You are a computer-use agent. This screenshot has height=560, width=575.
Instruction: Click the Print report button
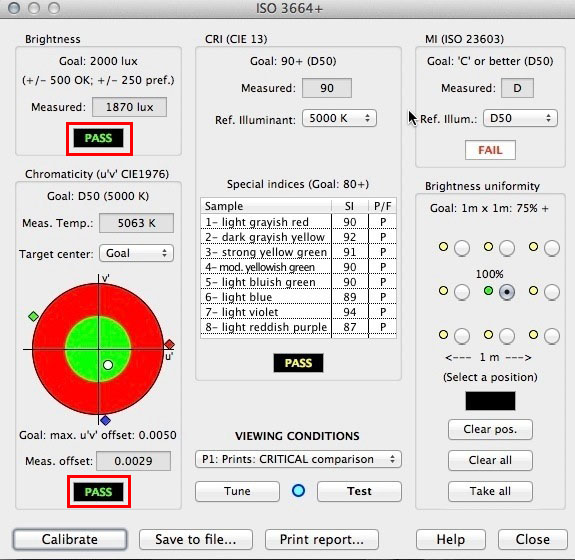point(322,539)
